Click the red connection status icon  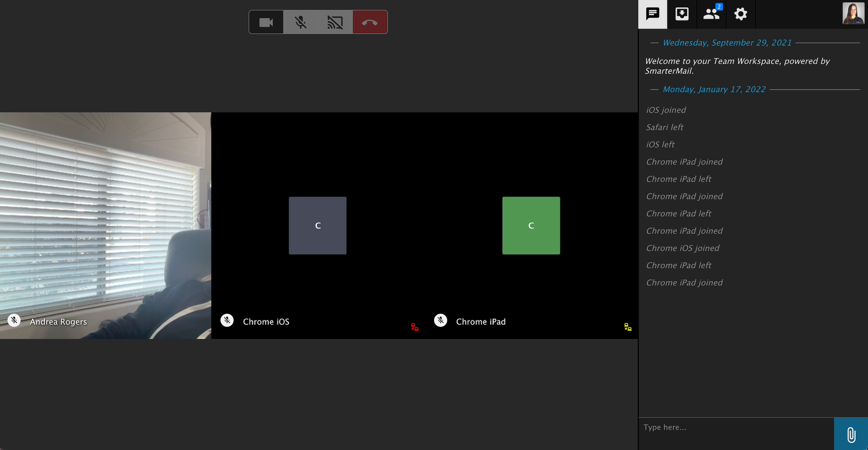click(415, 327)
